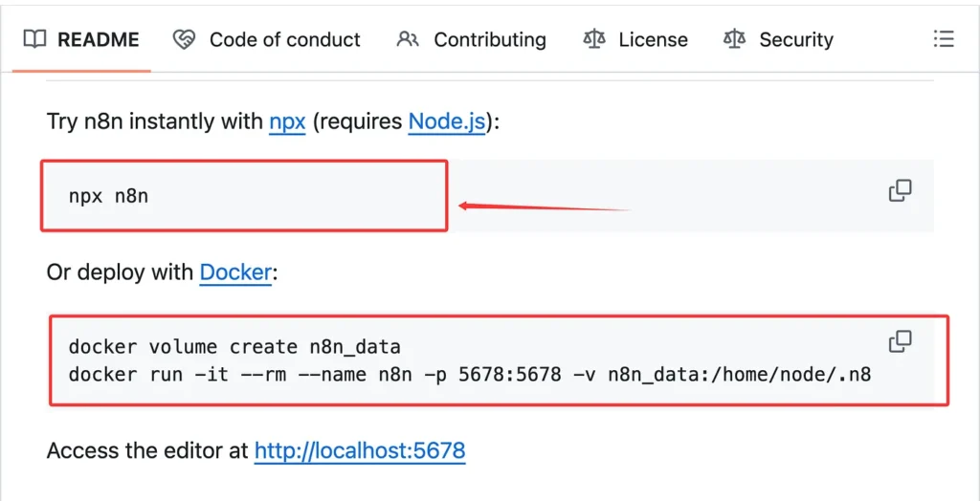Click the 'docker volume create n8n_data' line
The height and width of the screenshot is (501, 980).
tap(234, 347)
